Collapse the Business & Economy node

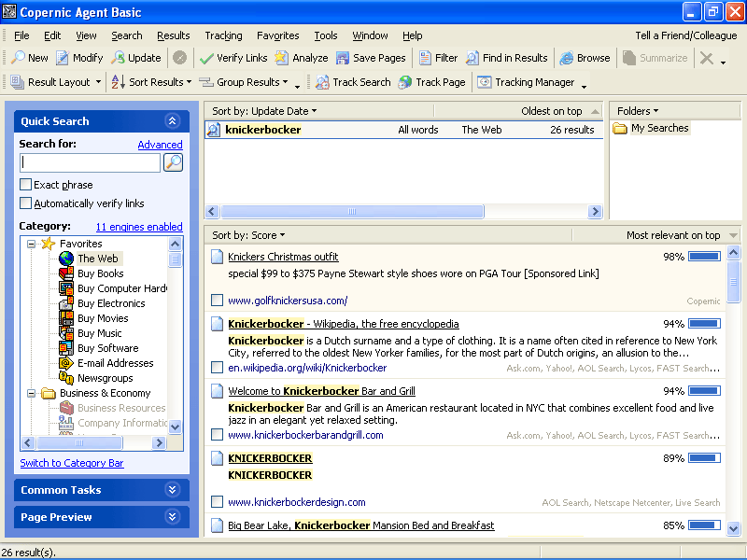pos(31,393)
